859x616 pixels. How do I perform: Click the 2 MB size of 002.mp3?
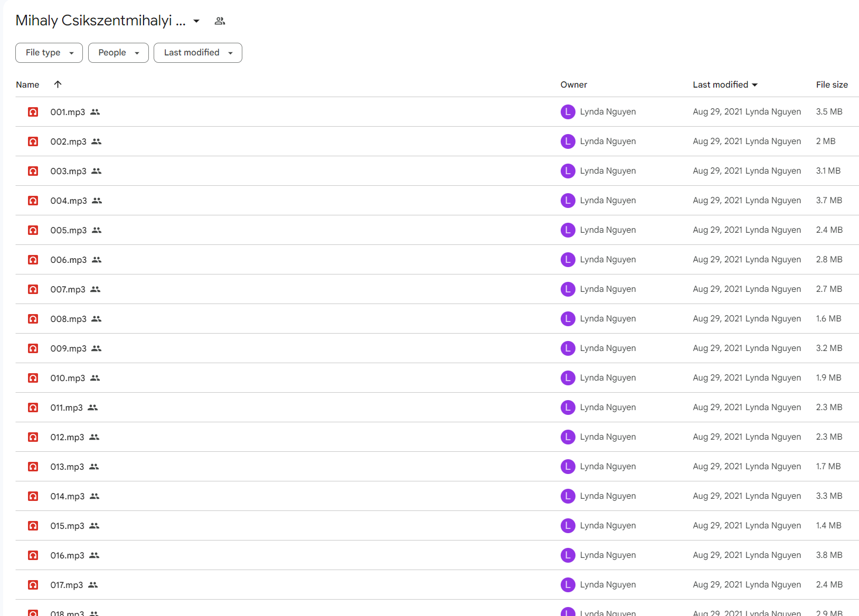[x=826, y=141]
